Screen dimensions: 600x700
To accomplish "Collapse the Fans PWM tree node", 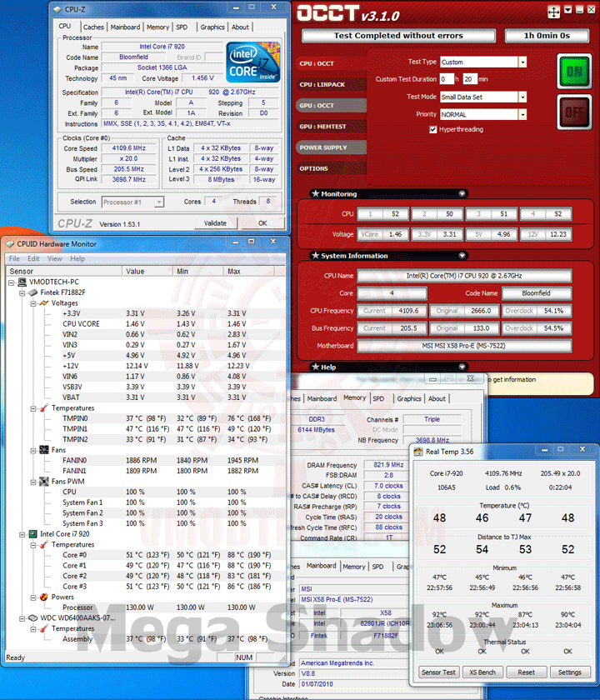I will [33, 482].
